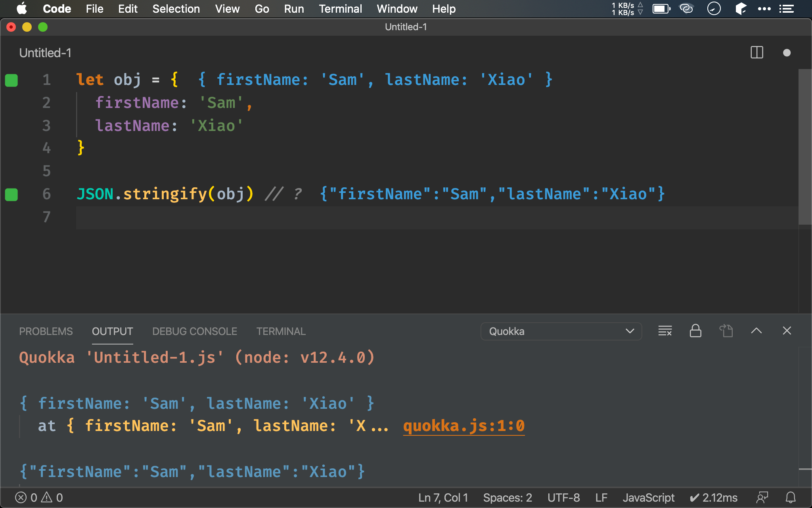
Task: Toggle output scroll lock
Action: [x=695, y=331]
